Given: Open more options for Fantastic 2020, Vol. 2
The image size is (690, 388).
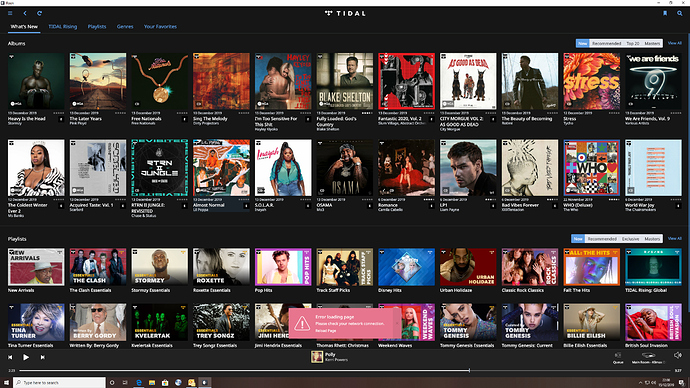Looking at the screenshot, I should [431, 119].
